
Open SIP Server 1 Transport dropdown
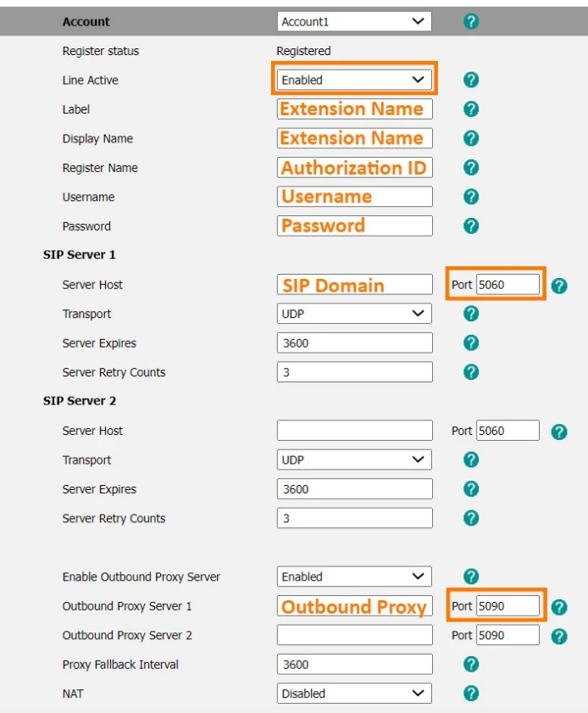tap(354, 314)
